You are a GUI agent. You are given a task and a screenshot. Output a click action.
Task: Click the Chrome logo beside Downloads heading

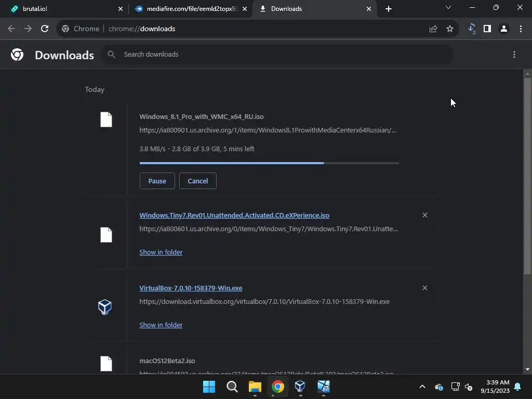click(x=17, y=55)
